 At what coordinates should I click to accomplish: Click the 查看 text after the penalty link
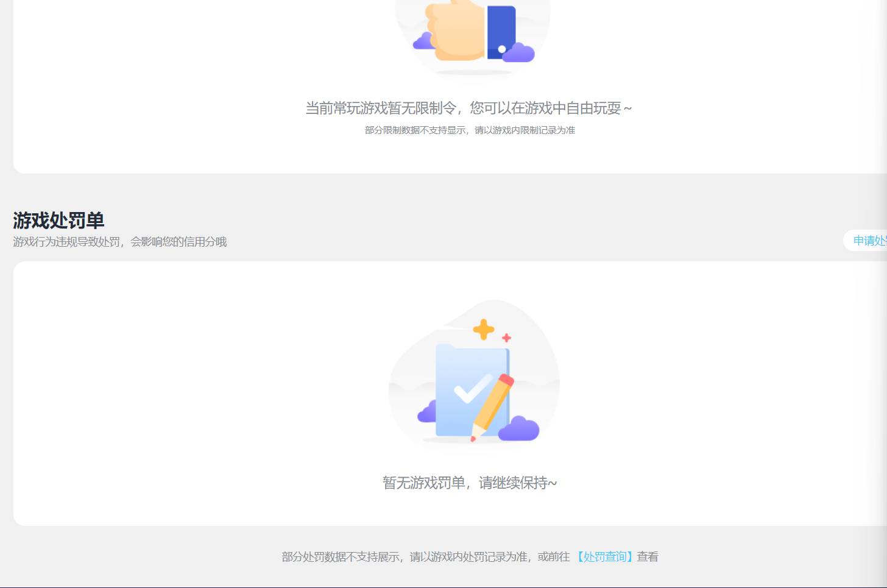click(648, 556)
